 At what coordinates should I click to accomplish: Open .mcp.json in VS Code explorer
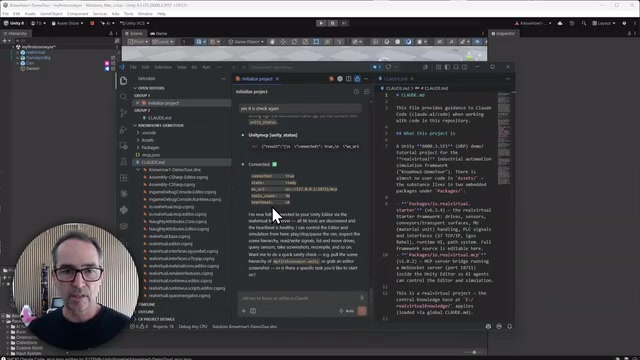tap(151, 155)
